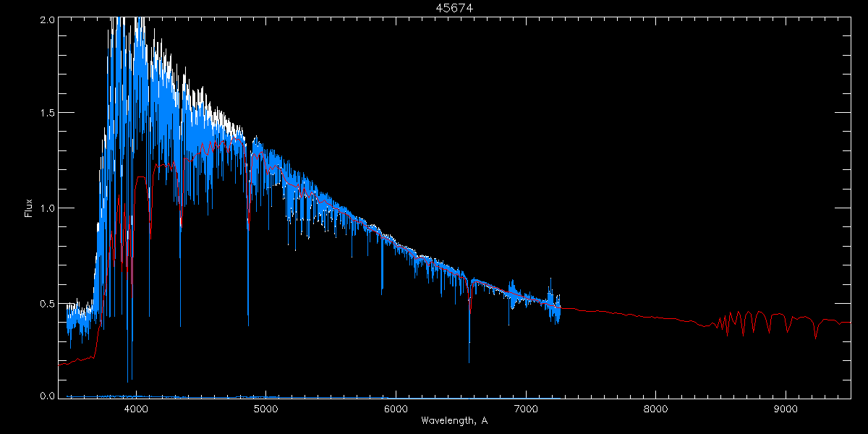Select the 9000 wavelength tick label
Image resolution: width=868 pixels, height=434 pixels.
point(786,409)
